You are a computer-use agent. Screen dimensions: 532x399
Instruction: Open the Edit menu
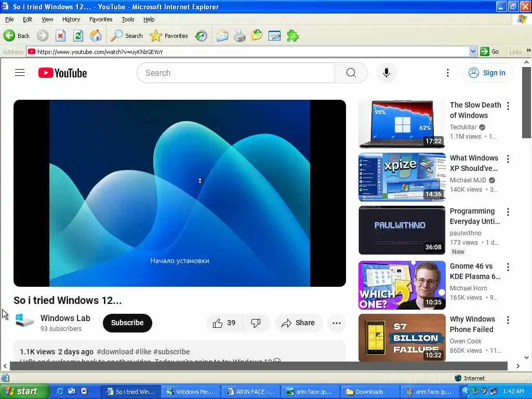(x=28, y=19)
